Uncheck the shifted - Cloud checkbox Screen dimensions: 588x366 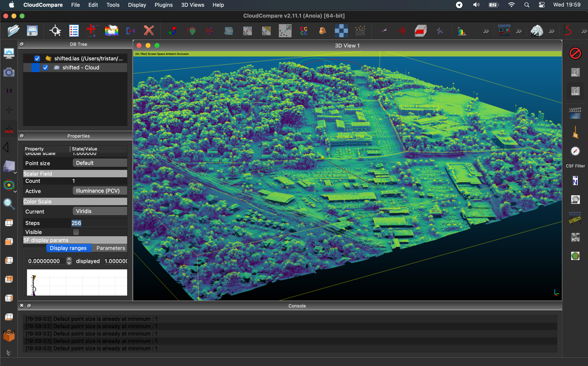click(x=45, y=68)
